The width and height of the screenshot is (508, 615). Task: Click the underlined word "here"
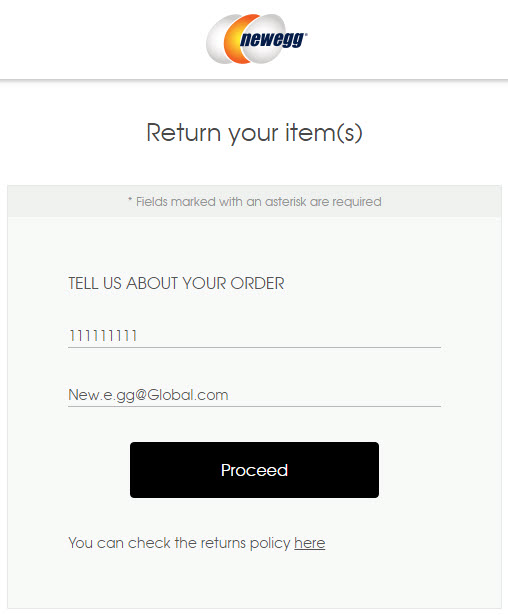[310, 543]
